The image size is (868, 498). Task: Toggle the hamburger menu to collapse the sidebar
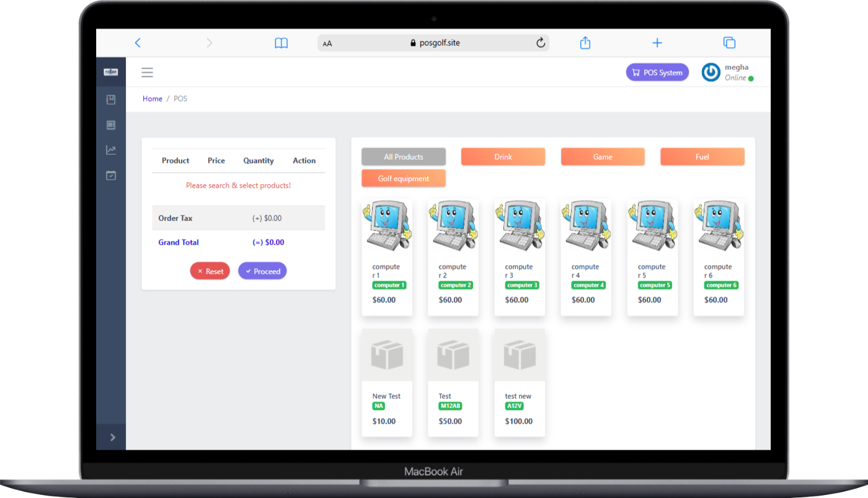[147, 72]
